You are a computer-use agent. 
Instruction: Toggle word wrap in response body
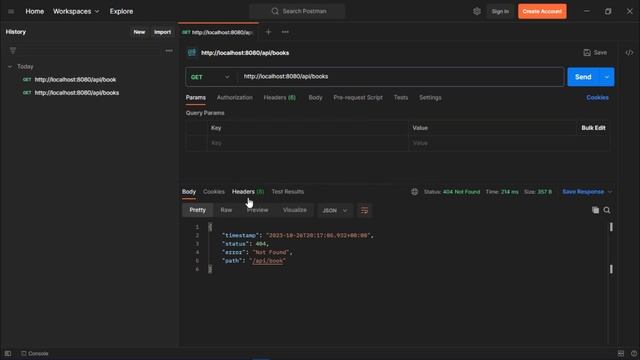point(364,211)
